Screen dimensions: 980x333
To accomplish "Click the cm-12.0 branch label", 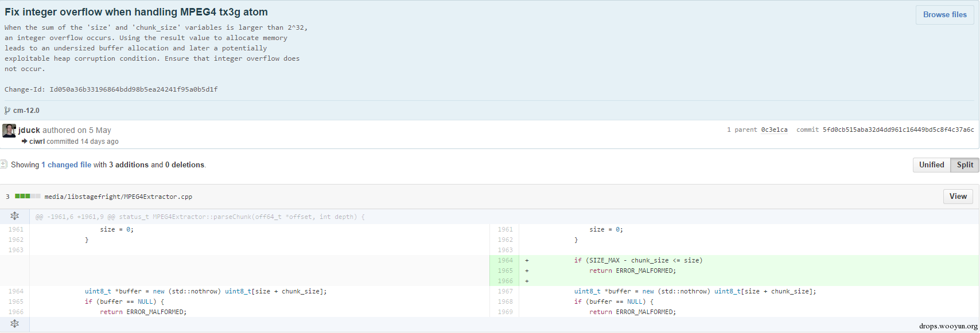I will click(x=26, y=111).
